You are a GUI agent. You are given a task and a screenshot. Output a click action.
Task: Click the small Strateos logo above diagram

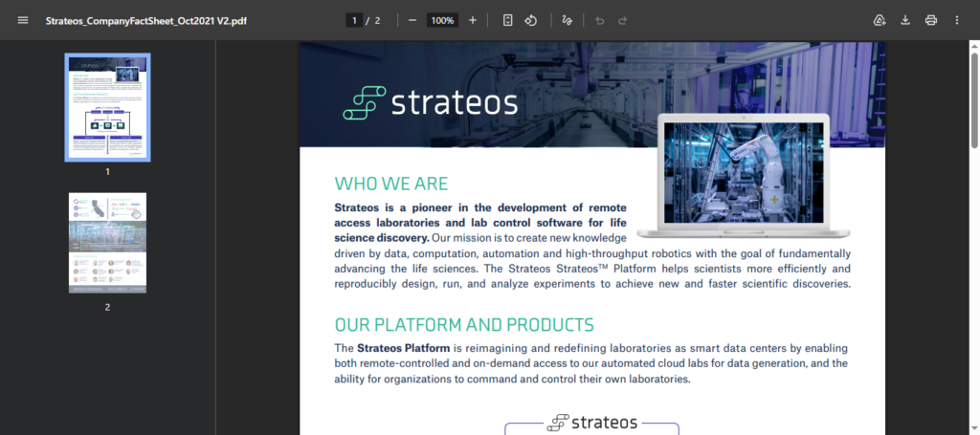(x=591, y=423)
